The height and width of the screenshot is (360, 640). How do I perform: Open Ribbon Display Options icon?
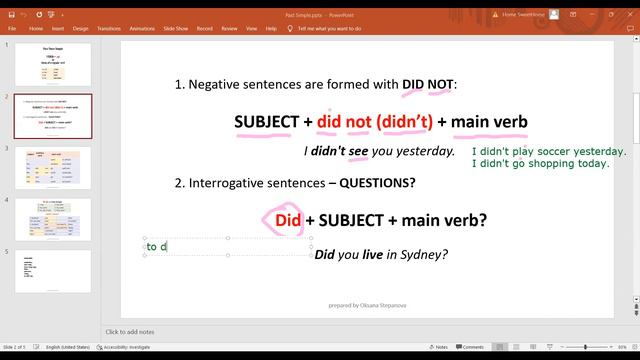tap(573, 15)
